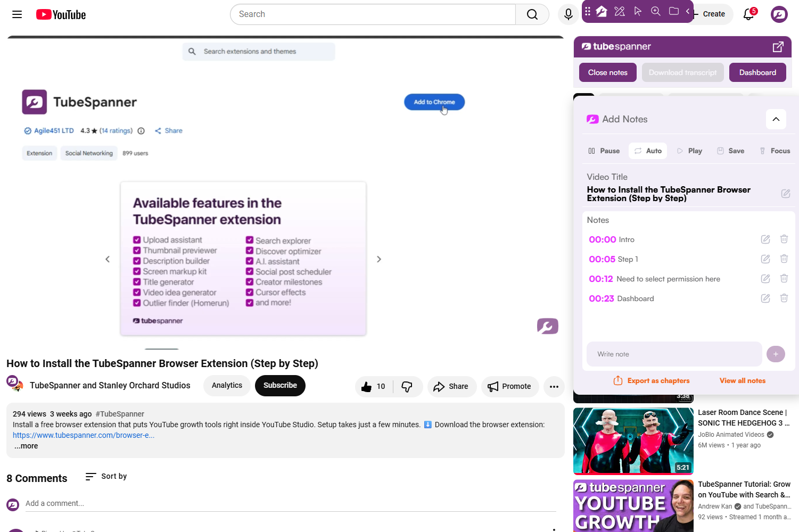This screenshot has height=532, width=799.
Task: Focus the Write note field
Action: tap(674, 354)
